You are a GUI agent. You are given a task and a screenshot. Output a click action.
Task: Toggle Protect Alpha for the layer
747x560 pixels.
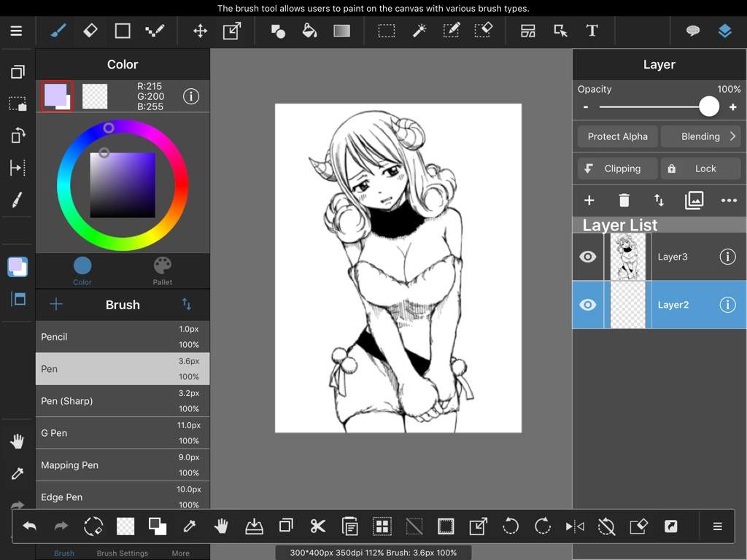[617, 136]
